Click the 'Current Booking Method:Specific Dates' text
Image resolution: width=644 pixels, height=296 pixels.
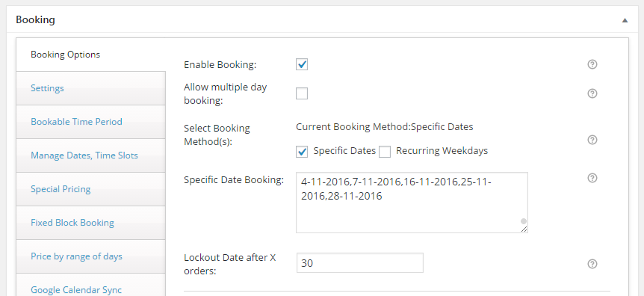pyautogui.click(x=385, y=127)
